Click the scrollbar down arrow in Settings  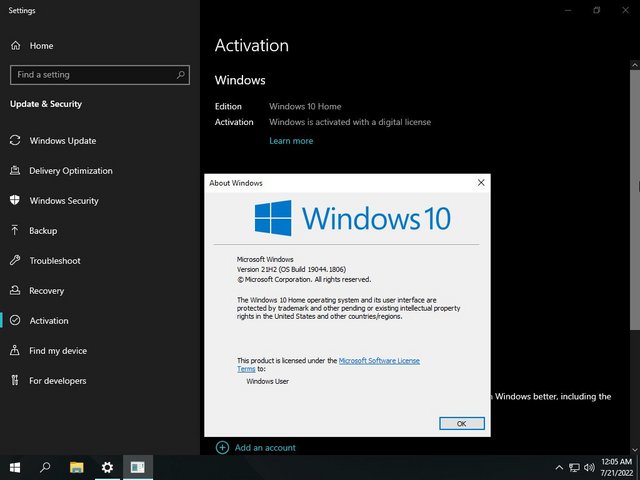(635, 450)
